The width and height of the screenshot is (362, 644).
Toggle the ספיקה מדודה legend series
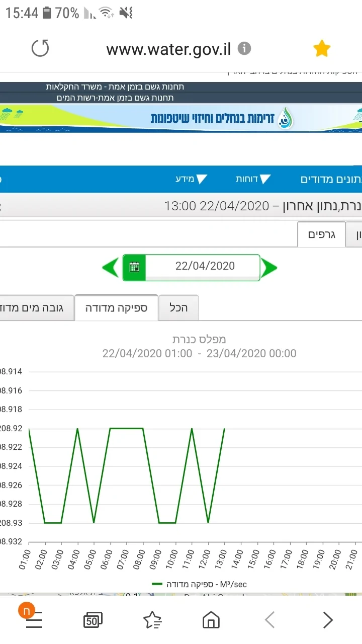click(x=199, y=584)
